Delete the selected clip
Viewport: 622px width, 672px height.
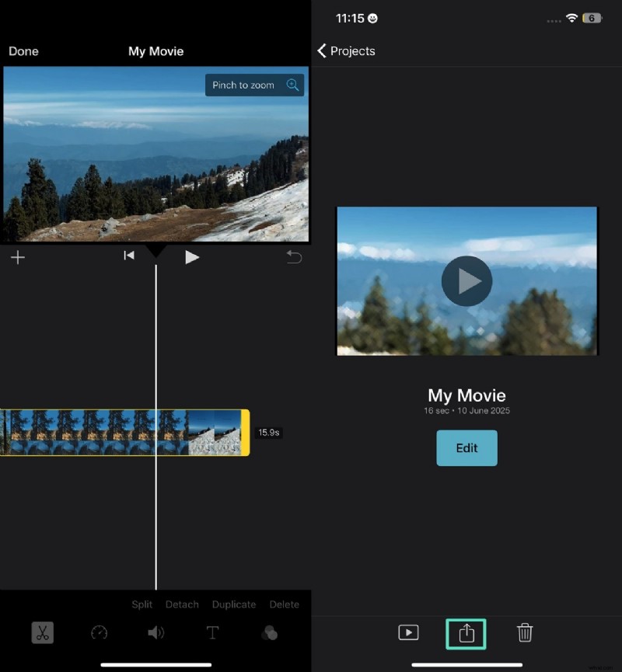(x=284, y=604)
